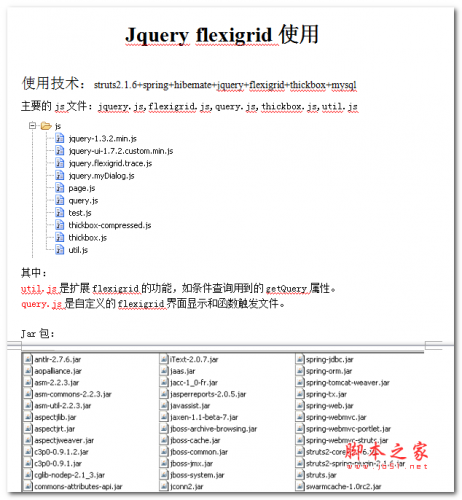Click the jquery-ui-1.7.2.custom.min.js file icon

60,150
